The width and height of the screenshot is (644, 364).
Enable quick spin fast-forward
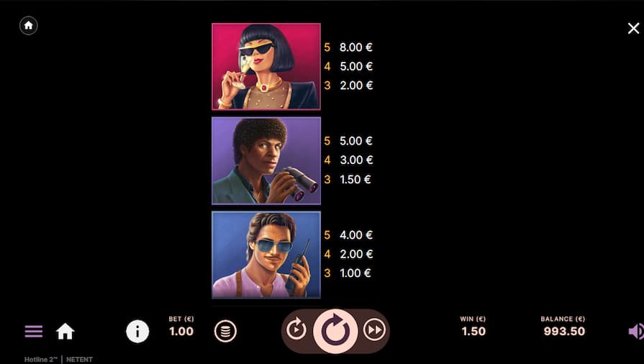[374, 329]
